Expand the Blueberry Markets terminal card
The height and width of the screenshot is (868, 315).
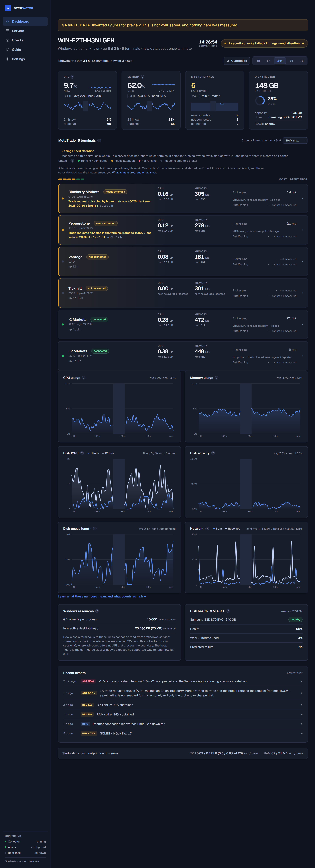click(x=183, y=198)
